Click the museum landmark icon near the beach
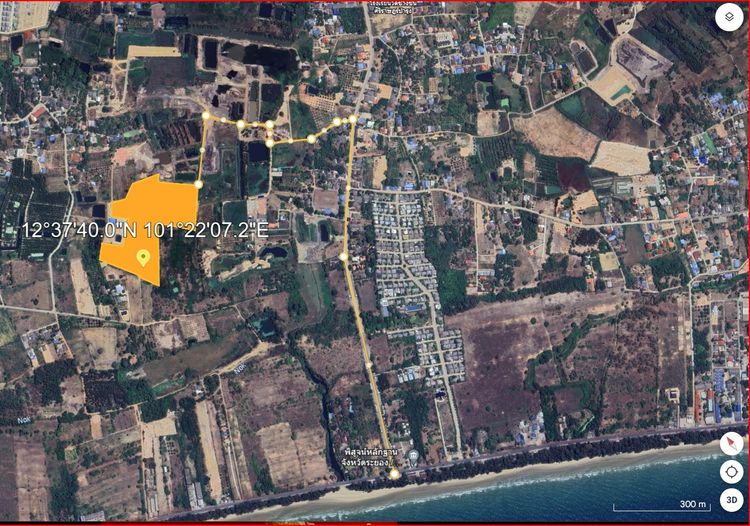 coord(413,456)
